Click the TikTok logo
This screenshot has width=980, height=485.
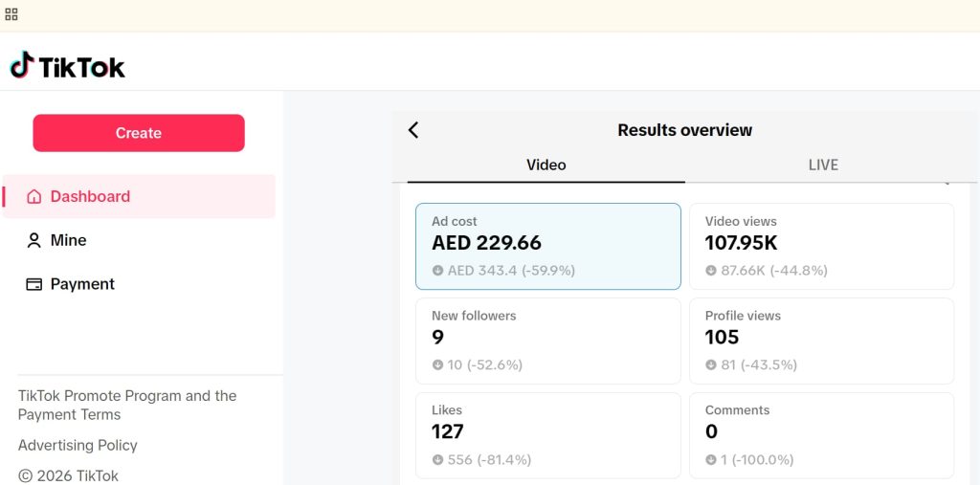(x=68, y=66)
